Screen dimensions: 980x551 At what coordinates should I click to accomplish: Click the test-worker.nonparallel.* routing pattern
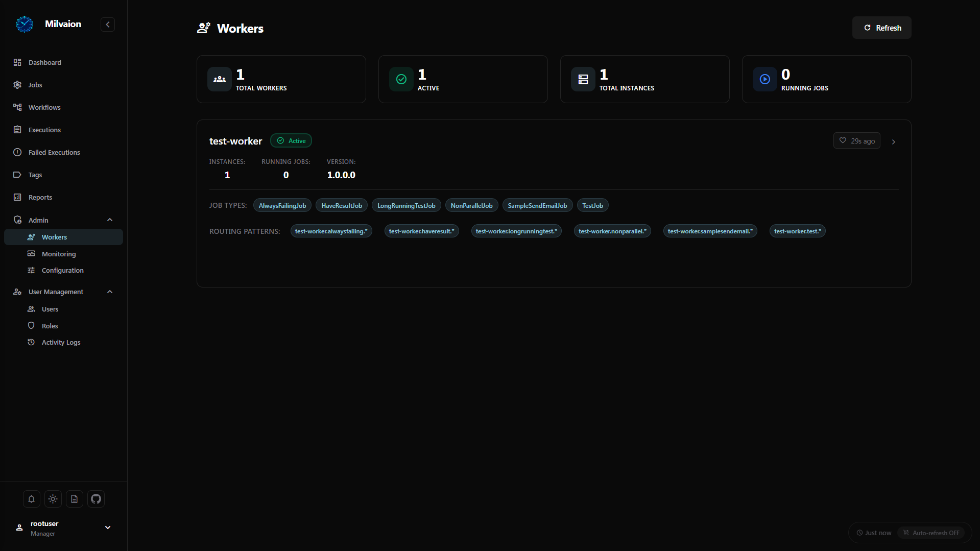[x=612, y=231]
